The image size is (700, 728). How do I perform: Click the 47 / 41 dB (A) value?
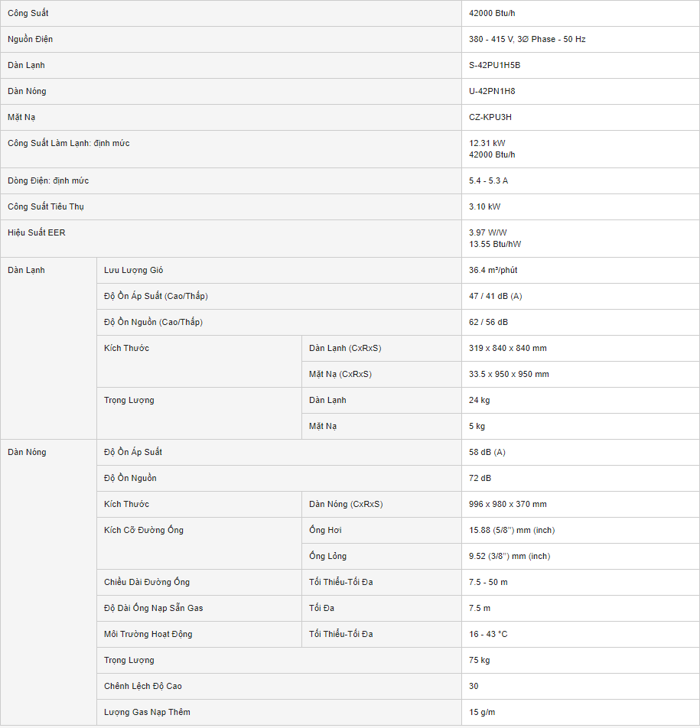tap(495, 296)
